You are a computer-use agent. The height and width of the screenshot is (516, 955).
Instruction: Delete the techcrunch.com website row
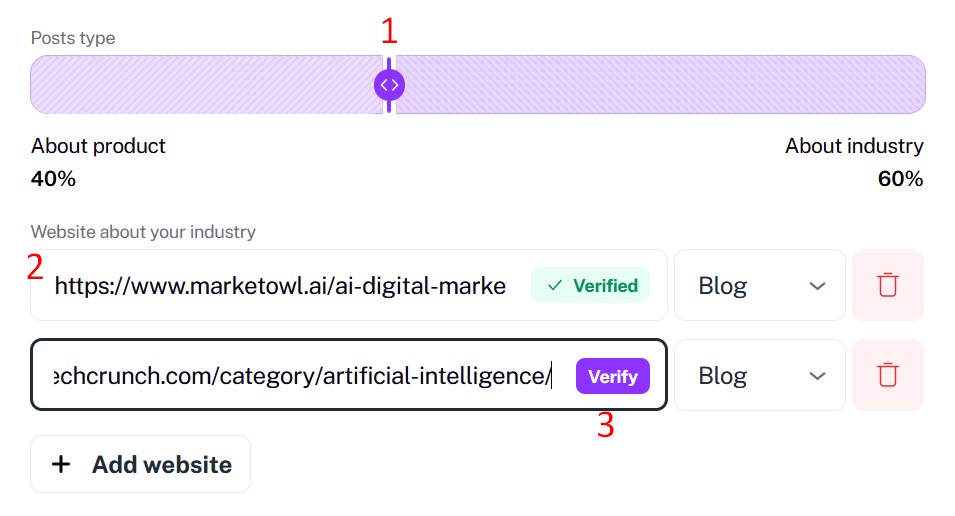tap(887, 375)
